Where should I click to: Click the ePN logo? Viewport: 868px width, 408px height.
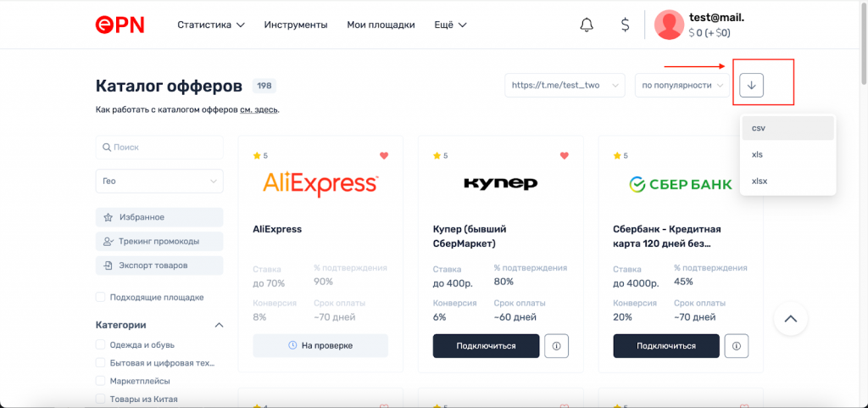coord(120,25)
